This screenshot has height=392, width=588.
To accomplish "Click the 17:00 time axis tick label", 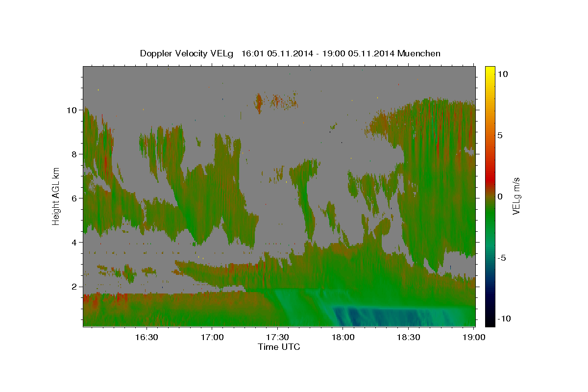I will 212,337.
